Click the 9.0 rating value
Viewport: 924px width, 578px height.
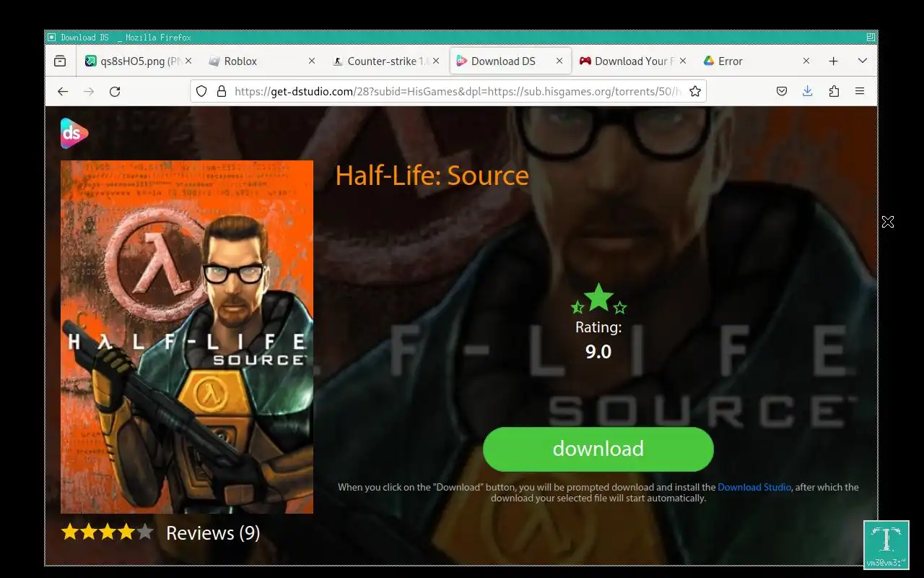[598, 352]
